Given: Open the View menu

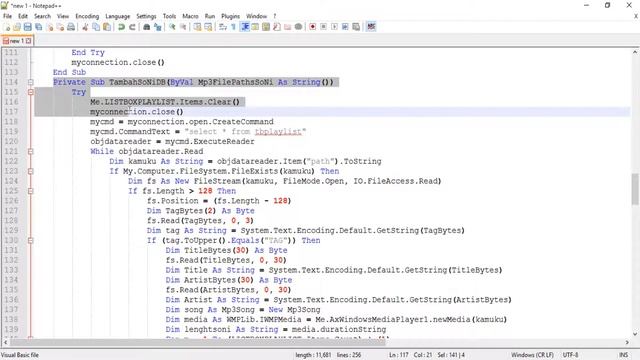Looking at the screenshot, I should [x=63, y=16].
